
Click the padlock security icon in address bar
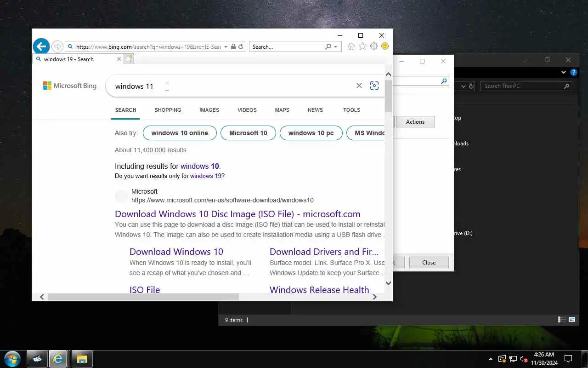coord(233,46)
